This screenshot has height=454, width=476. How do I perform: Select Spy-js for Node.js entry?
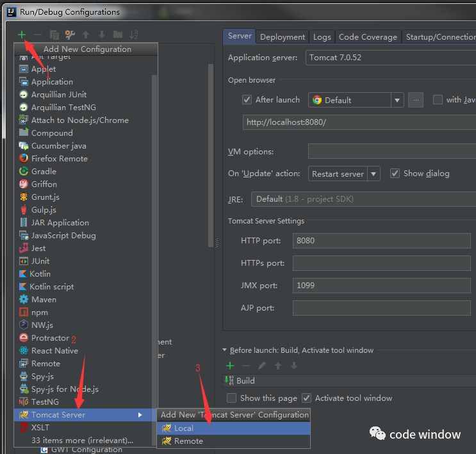coord(83,389)
